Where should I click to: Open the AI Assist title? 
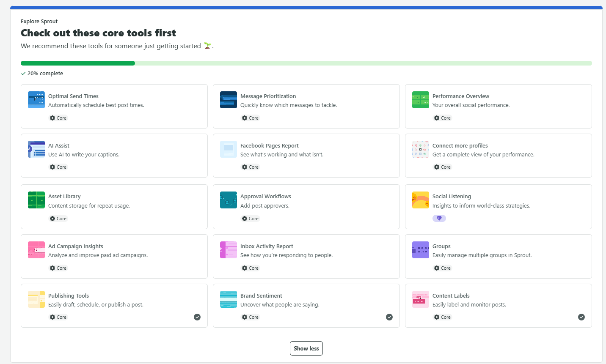(59, 145)
